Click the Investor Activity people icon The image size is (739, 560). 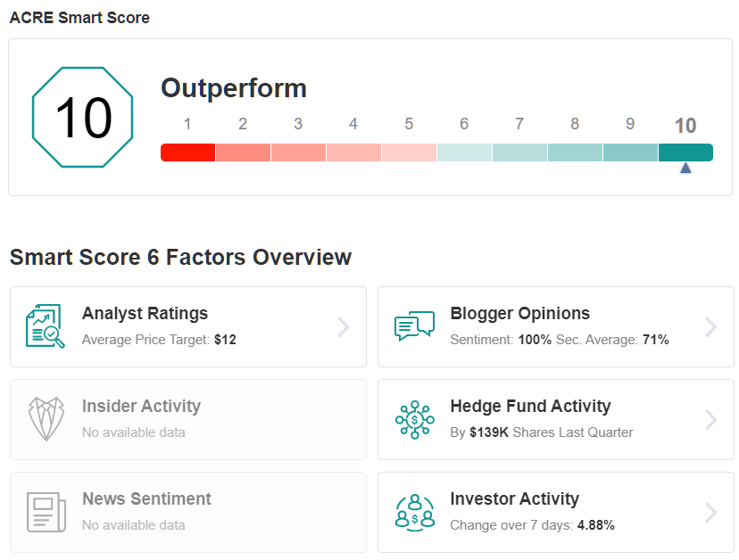coord(415,512)
